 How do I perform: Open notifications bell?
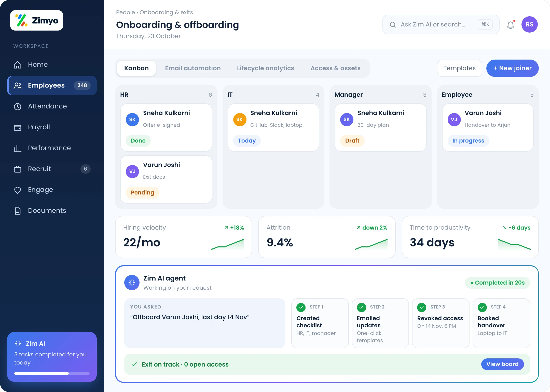(511, 25)
